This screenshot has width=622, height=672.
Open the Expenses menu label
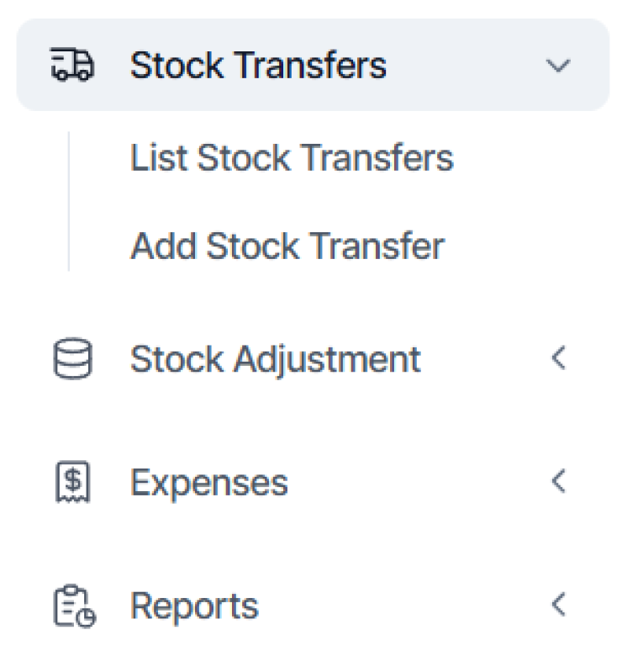208,483
